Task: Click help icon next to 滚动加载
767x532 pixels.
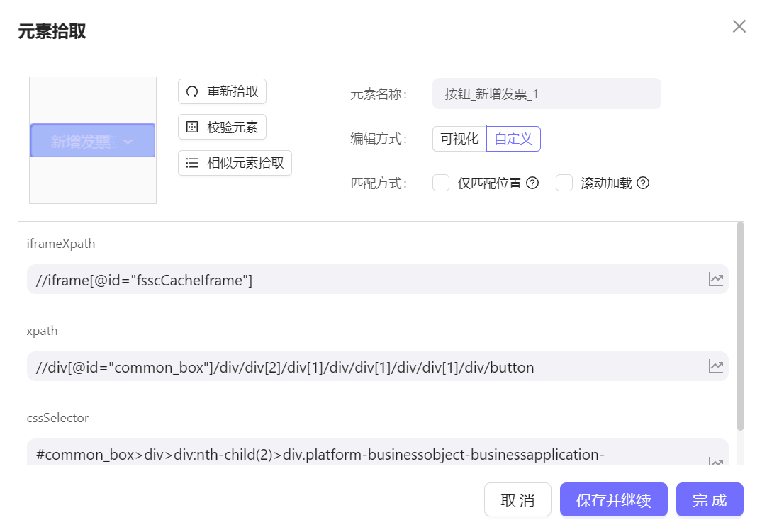Action: (x=643, y=183)
